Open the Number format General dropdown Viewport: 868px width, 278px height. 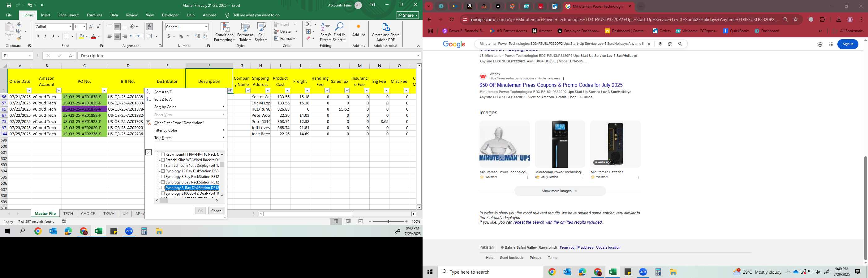click(x=206, y=27)
